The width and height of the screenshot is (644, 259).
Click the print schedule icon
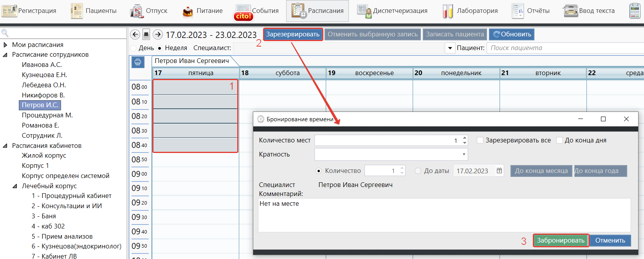click(138, 62)
